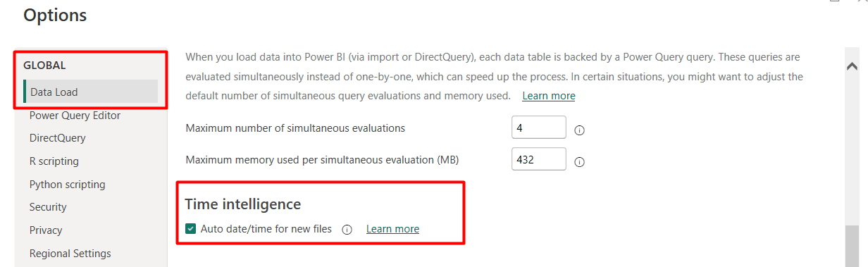Click info icon next to Auto date/time
The image size is (868, 267).
347,230
